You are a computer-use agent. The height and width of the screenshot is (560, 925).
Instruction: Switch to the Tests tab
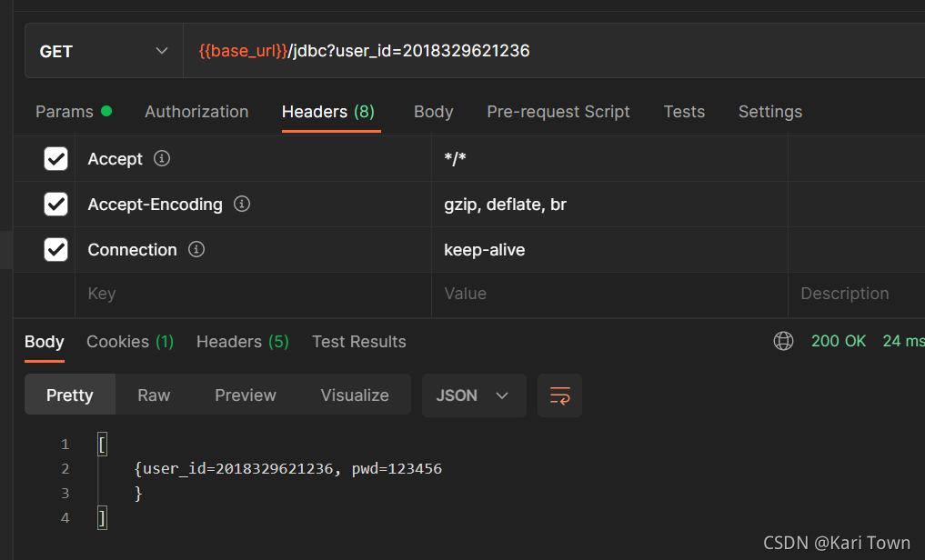point(684,112)
